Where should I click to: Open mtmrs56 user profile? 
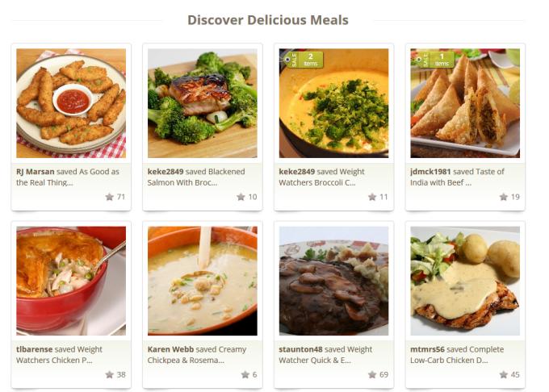[427, 349]
